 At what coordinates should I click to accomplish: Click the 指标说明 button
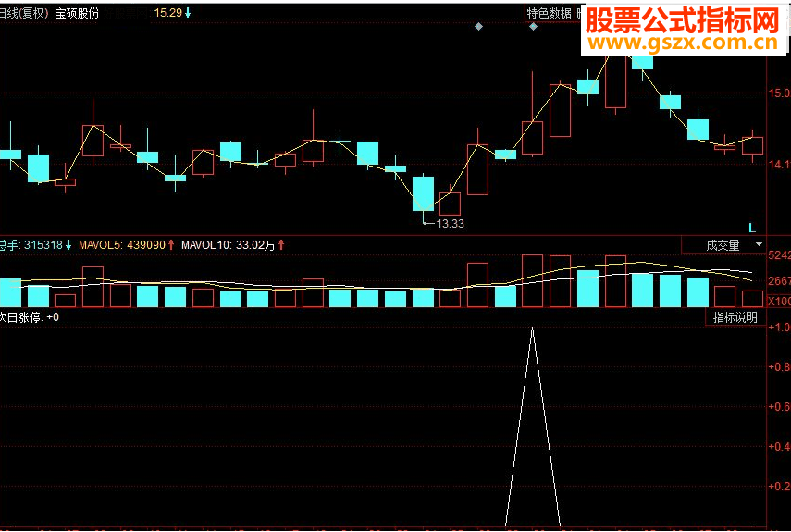click(x=735, y=317)
